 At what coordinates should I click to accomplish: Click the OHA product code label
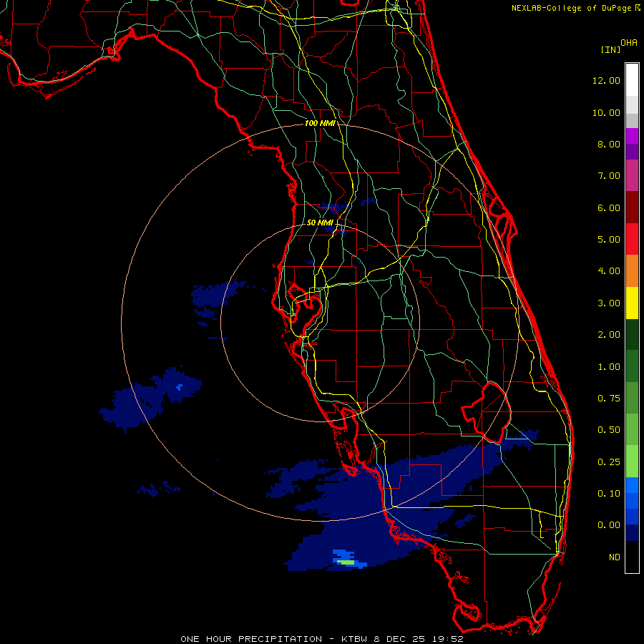[x=629, y=43]
